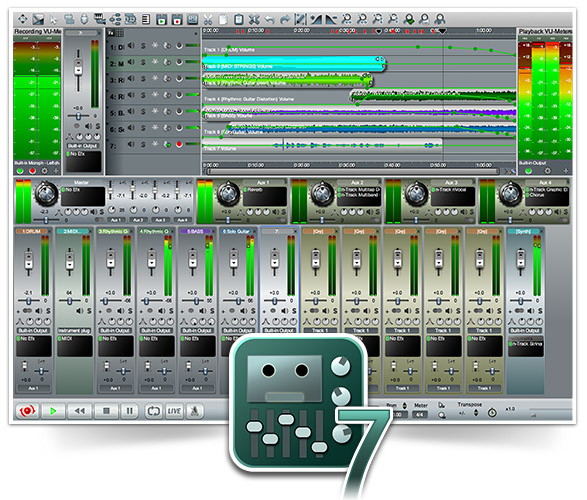This screenshot has height=500, width=587.
Task: Select the [Synth] channel name tab
Action: 523,231
